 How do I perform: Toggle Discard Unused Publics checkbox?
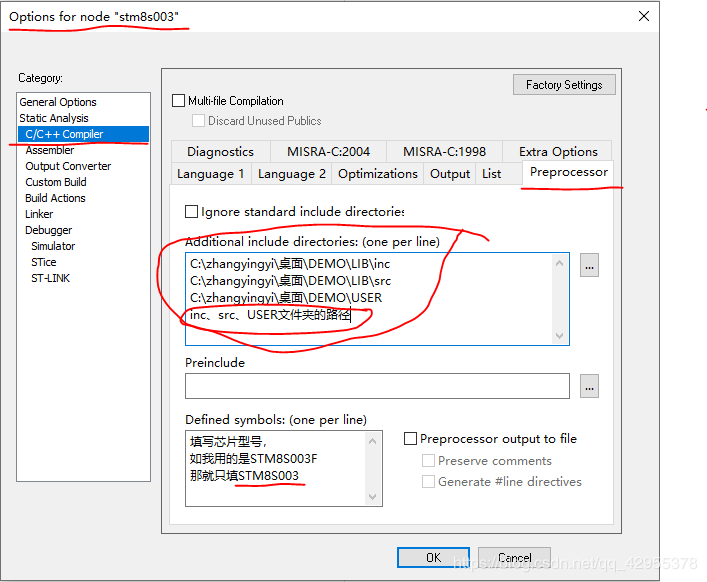pyautogui.click(x=198, y=121)
